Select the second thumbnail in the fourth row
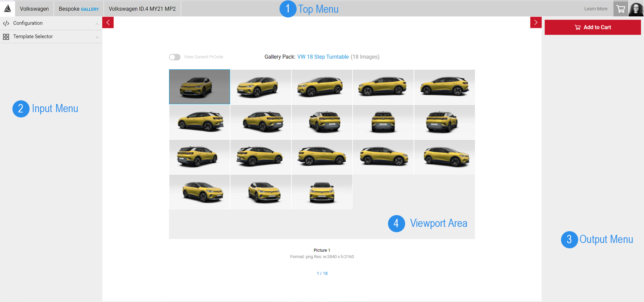This screenshot has height=302, width=644. click(x=261, y=192)
